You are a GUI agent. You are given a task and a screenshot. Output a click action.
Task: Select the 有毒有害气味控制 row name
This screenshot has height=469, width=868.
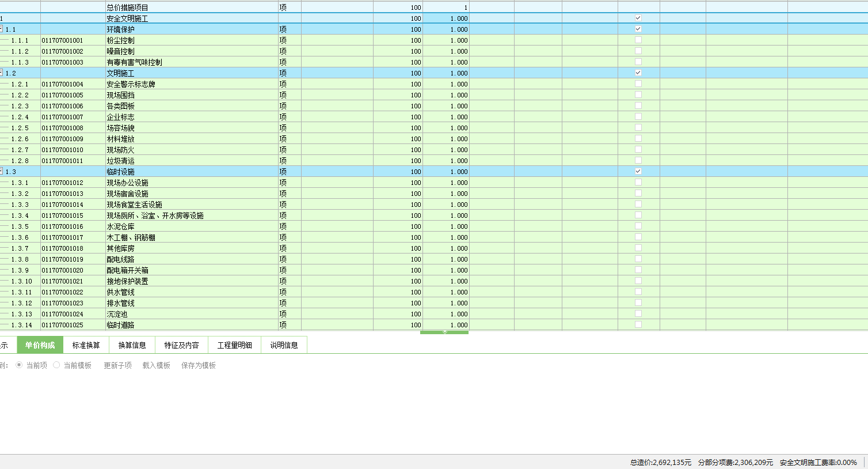point(192,62)
